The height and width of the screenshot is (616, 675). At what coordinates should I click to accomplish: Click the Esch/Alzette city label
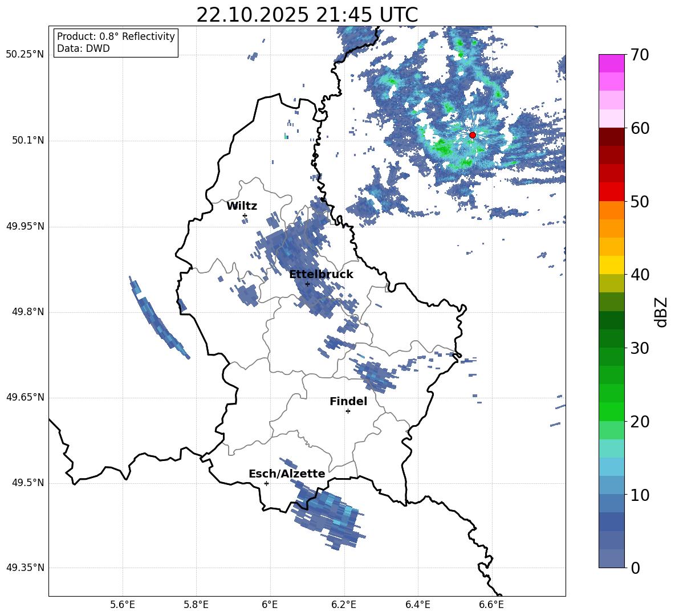[287, 474]
